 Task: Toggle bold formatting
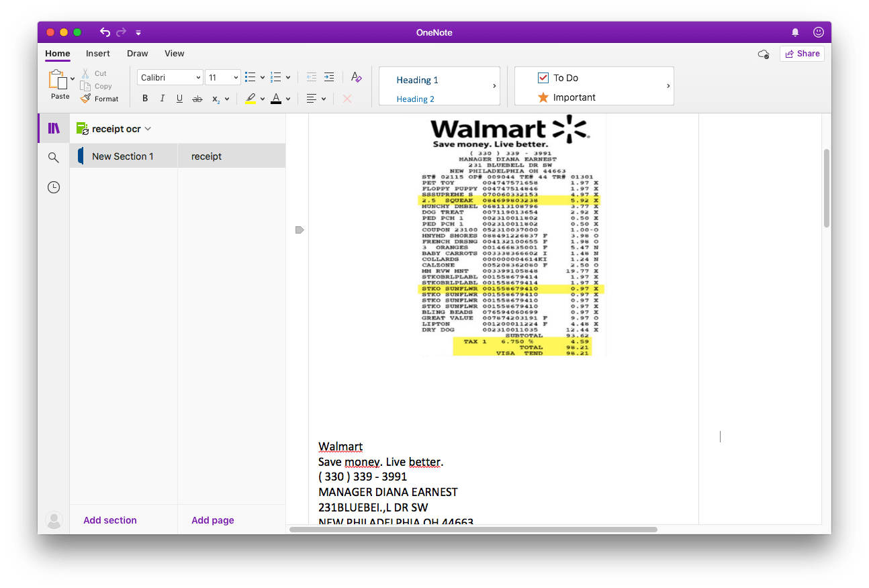pyautogui.click(x=145, y=99)
